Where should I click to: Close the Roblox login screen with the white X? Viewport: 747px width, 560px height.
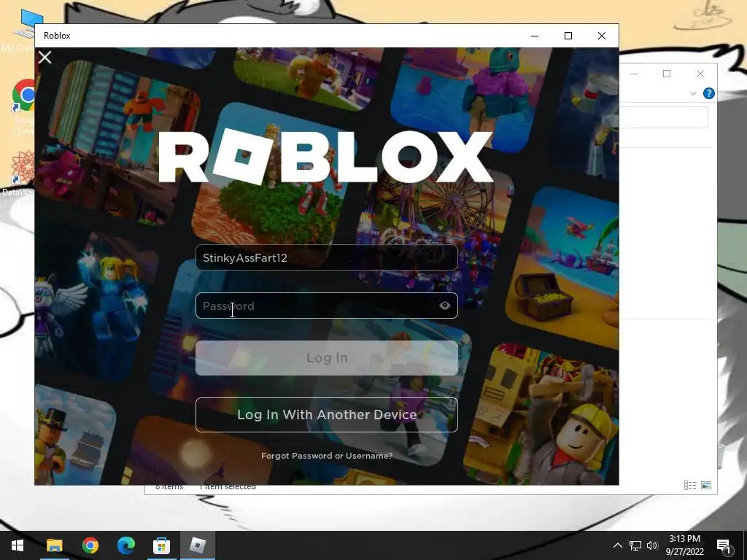(44, 57)
